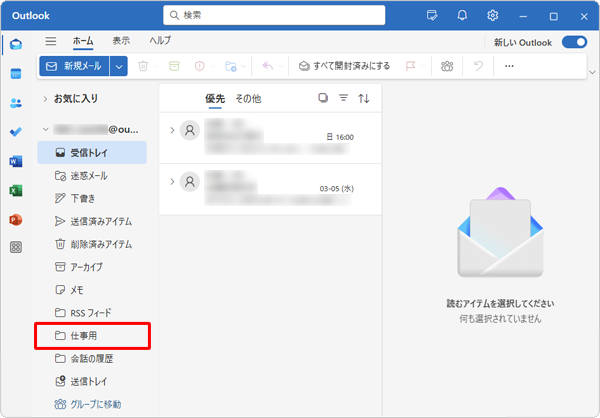Click すべて開封済みにする button

[x=344, y=66]
